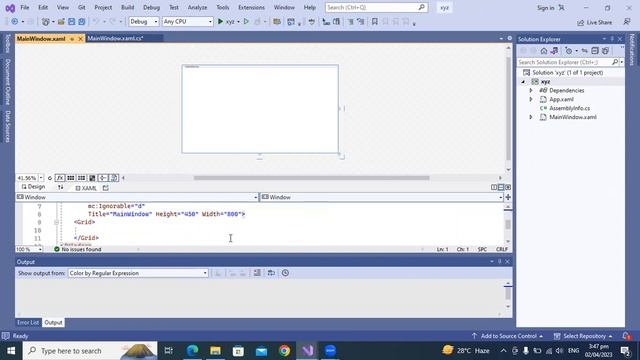Open Toolbox side tab

(7, 43)
